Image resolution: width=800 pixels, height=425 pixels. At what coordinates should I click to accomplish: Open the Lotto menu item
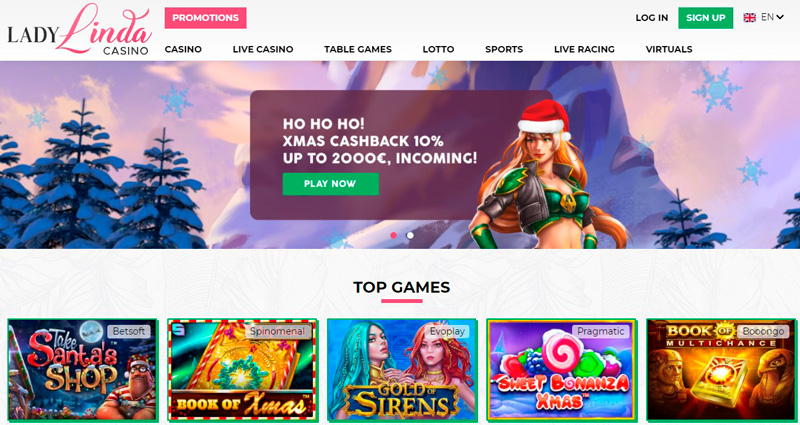(438, 49)
